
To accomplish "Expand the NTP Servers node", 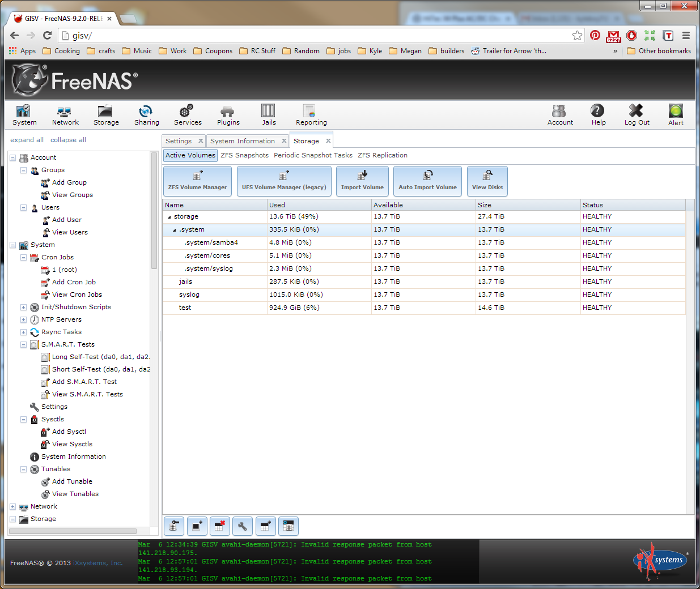I will [23, 319].
